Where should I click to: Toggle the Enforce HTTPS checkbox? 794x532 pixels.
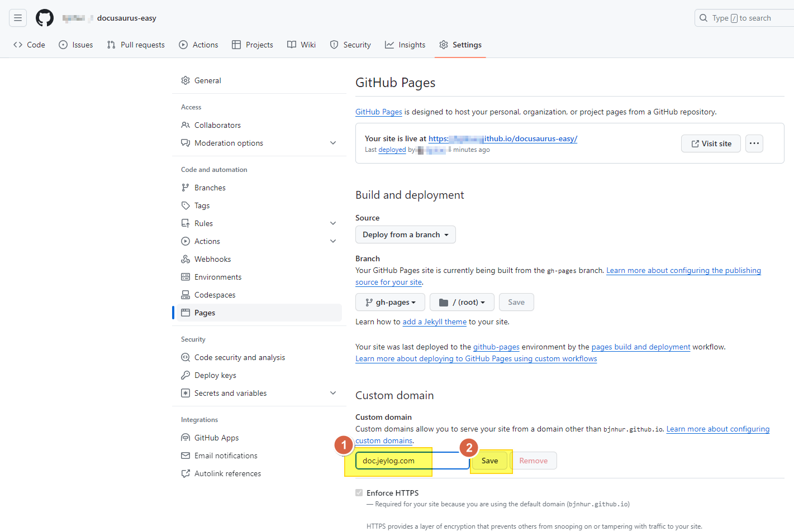click(x=359, y=492)
